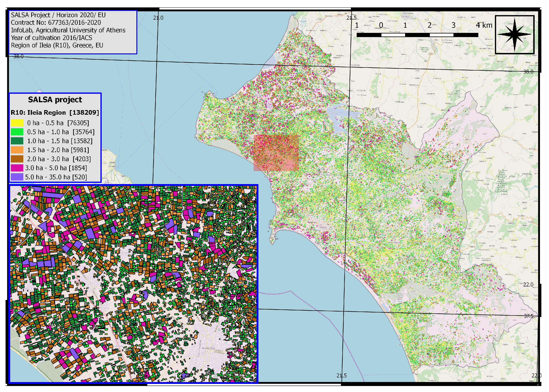This screenshot has width=549, height=392.
Task: Click the SALSA project legend title
Action: click(x=55, y=100)
